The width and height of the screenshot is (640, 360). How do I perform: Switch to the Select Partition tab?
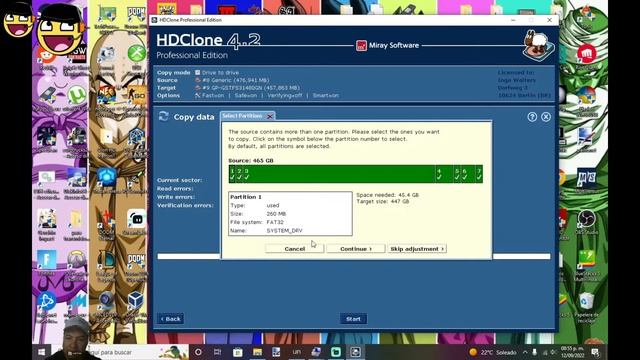(242, 116)
